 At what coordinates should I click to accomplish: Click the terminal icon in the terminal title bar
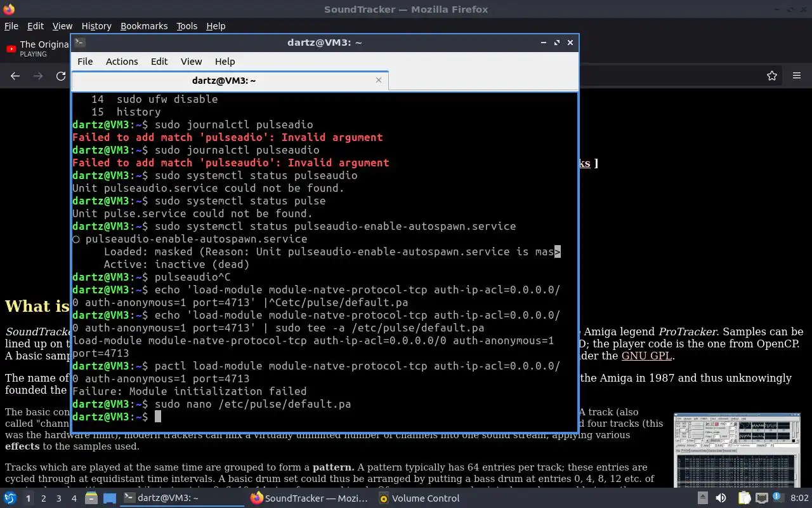79,43
